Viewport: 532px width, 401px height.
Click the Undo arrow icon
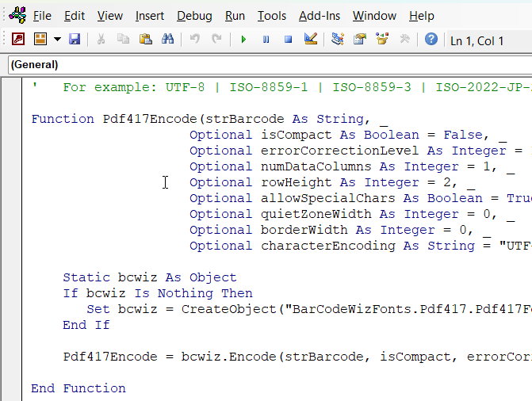194,40
